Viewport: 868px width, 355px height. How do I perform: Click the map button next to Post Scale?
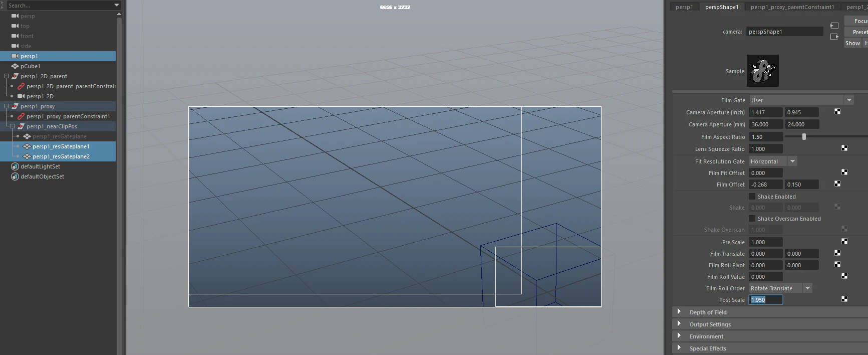[844, 299]
